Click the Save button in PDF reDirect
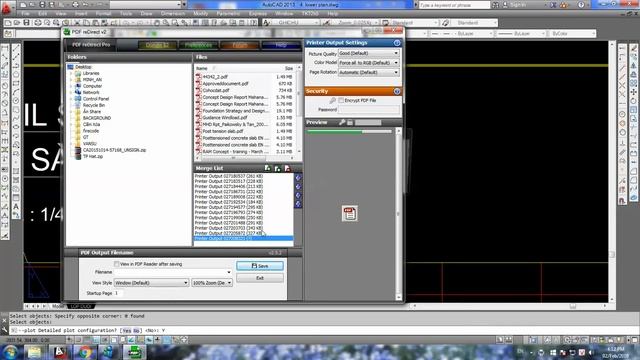Screen dimensions: 640x360 [x=260, y=266]
